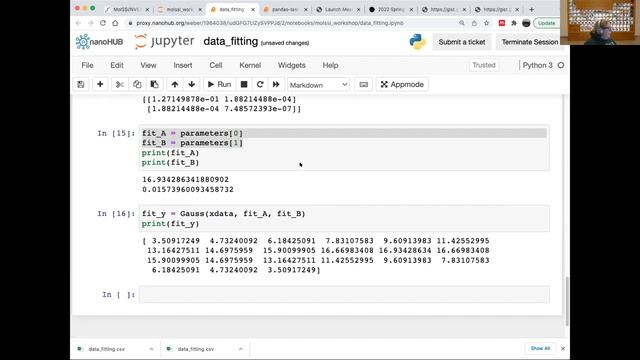This screenshot has height=360, width=640.
Task: Switch to the 2022 Spring browser tab
Action: pos(391,9)
